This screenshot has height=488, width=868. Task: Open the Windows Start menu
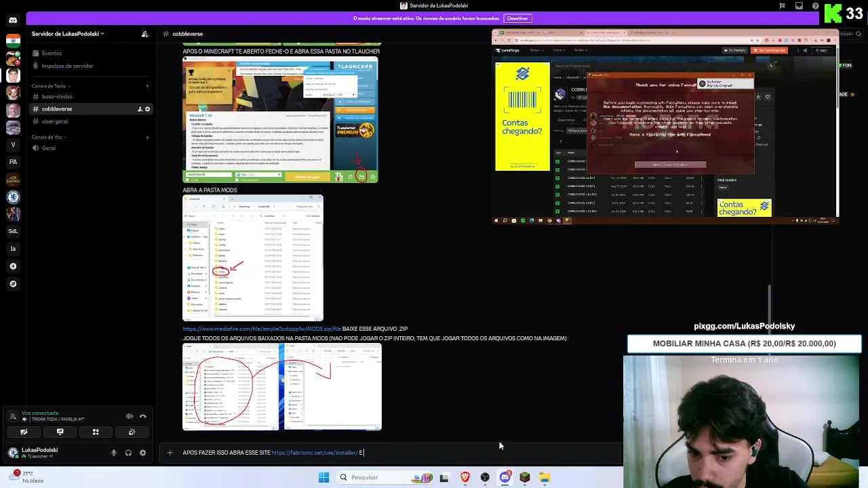(x=323, y=477)
